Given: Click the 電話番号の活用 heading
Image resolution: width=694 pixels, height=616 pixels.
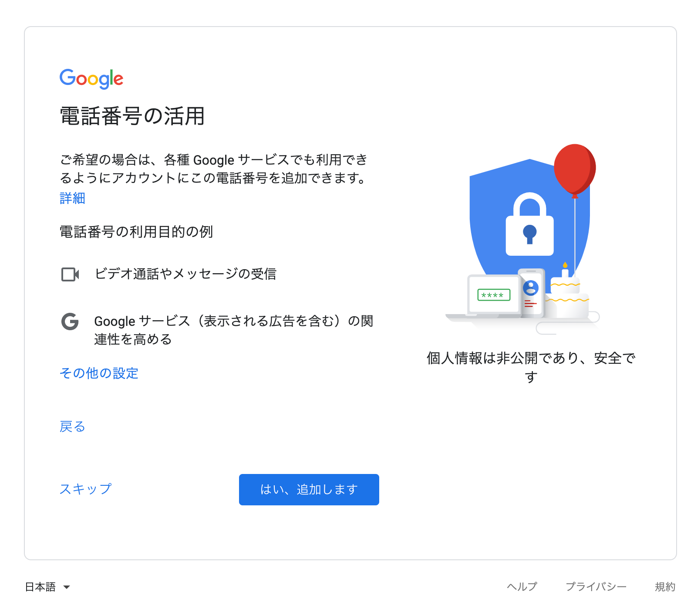Looking at the screenshot, I should [x=132, y=116].
